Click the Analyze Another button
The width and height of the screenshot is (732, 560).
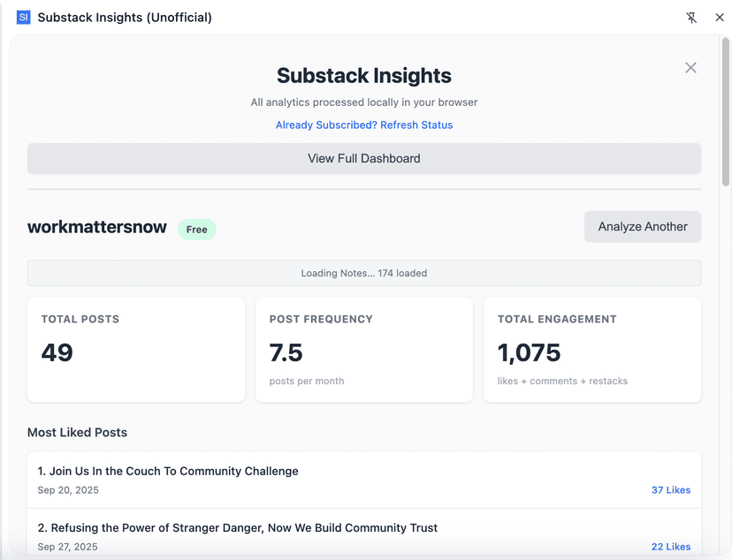pos(642,226)
